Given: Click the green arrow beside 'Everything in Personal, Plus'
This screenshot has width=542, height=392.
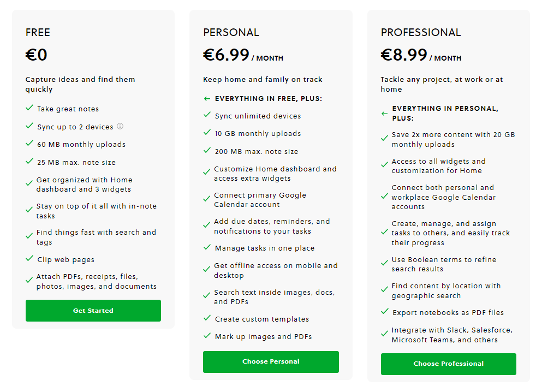Looking at the screenshot, I should tap(384, 114).
